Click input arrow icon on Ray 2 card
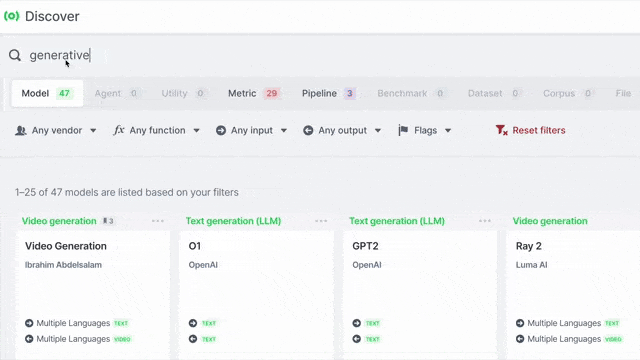 pos(520,323)
